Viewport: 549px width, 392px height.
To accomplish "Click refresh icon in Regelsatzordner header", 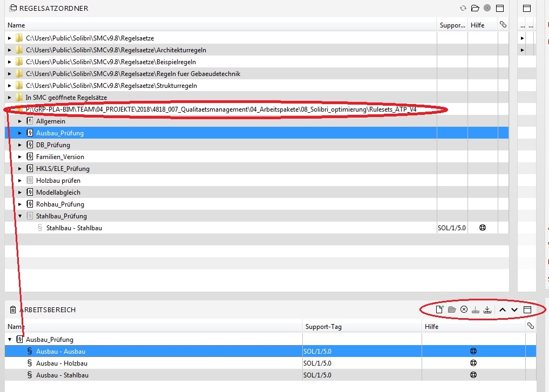I will coord(463,8).
